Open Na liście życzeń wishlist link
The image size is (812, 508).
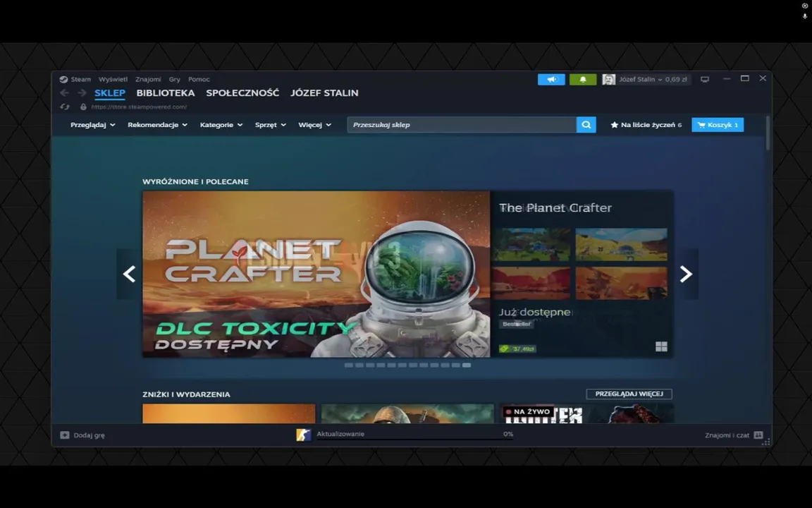[646, 125]
